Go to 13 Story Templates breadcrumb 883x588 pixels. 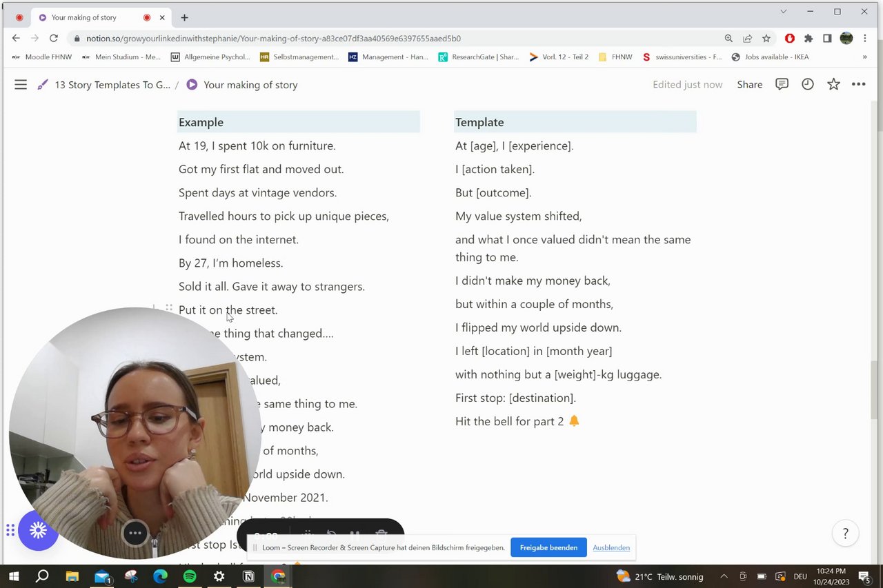[x=104, y=85]
